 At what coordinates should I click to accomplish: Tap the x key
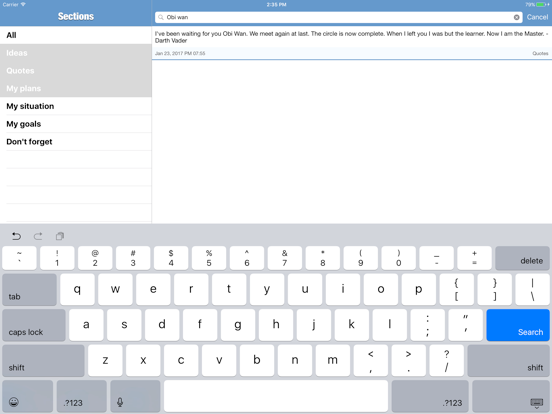pos(143,361)
